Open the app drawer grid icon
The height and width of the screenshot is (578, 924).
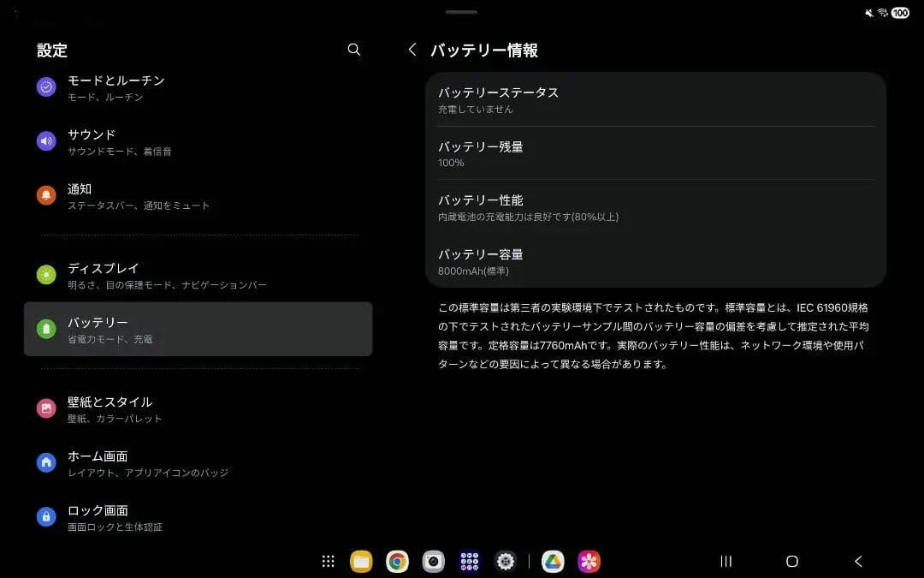(328, 561)
